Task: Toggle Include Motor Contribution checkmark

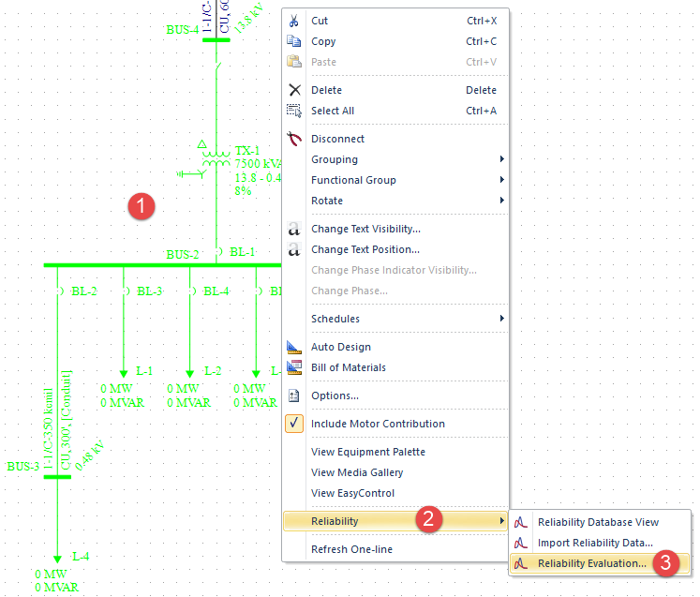Action: pos(294,424)
